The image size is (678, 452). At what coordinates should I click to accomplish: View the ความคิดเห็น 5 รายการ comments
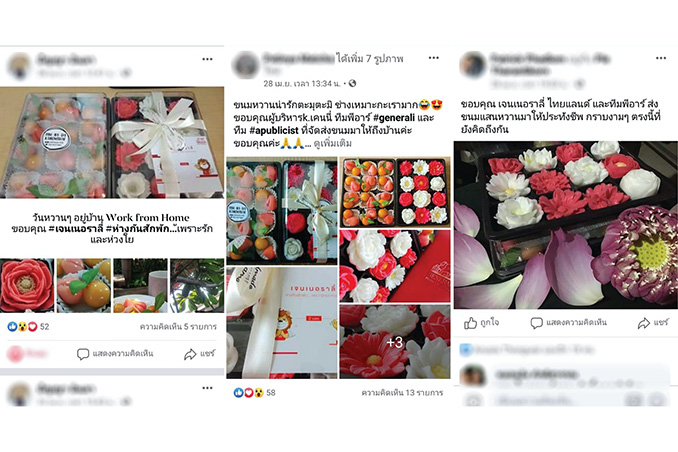[x=178, y=327]
